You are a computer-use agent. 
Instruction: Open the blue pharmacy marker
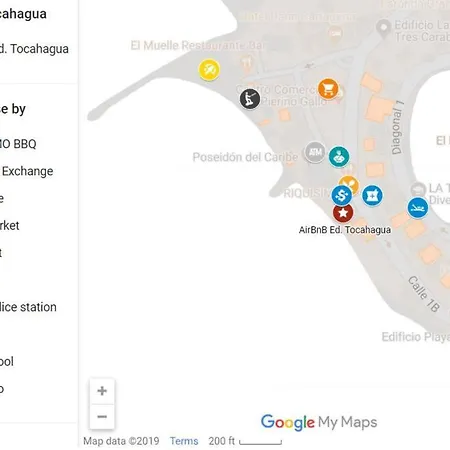point(372,195)
